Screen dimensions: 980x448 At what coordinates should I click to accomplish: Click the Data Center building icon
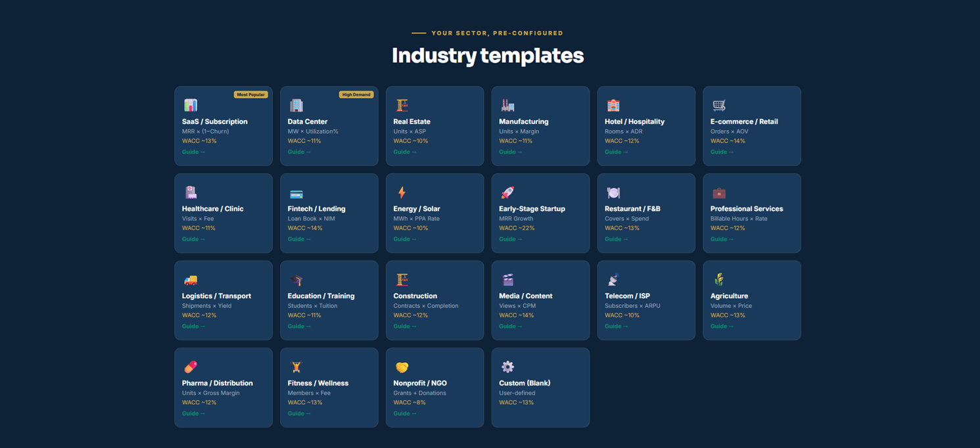(296, 105)
